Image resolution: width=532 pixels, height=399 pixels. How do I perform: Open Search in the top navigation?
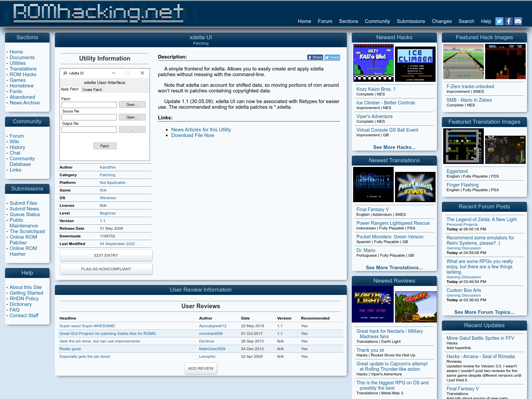(466, 21)
